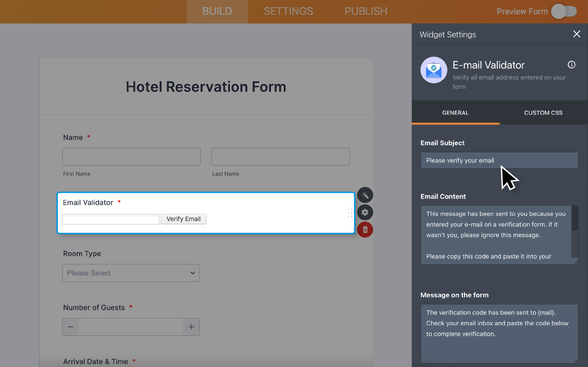The height and width of the screenshot is (367, 588).
Task: Open the Room Type dropdown
Action: 131,272
